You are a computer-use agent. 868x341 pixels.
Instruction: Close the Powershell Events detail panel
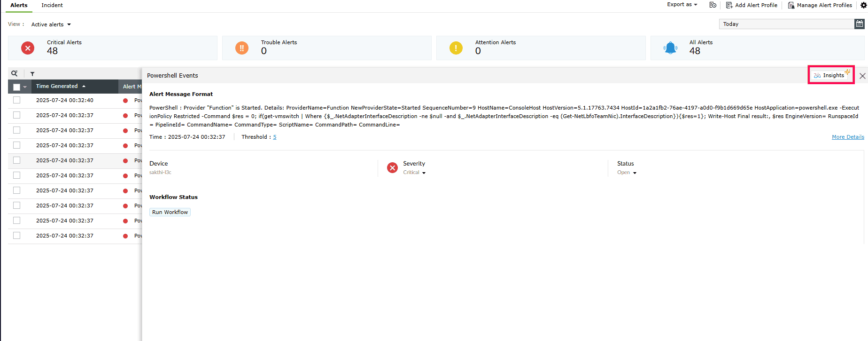pyautogui.click(x=862, y=76)
